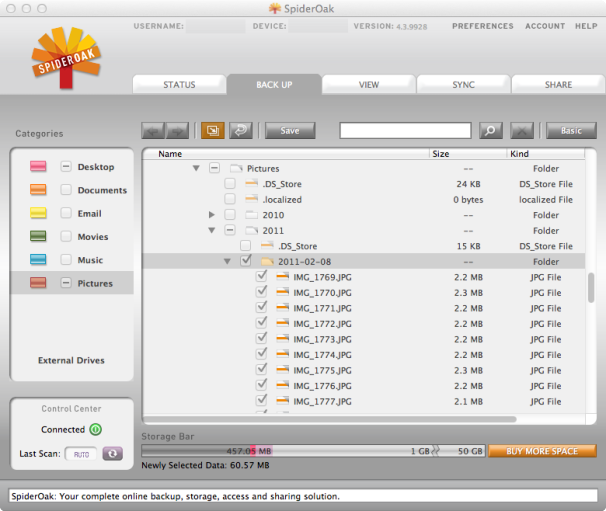Sort by the Name column header
Screen dimensions: 606x511
tap(286, 153)
